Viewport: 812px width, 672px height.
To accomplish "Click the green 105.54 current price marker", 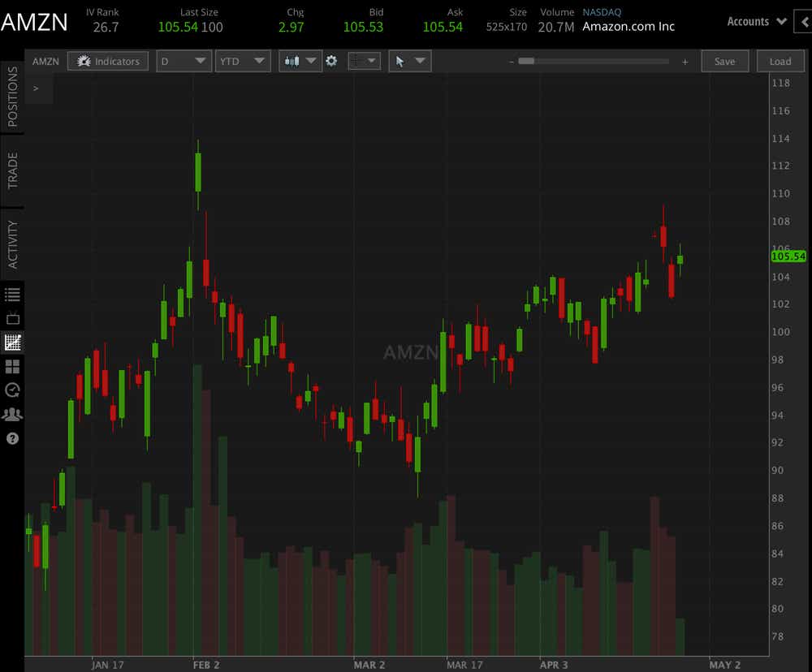I will coord(788,256).
